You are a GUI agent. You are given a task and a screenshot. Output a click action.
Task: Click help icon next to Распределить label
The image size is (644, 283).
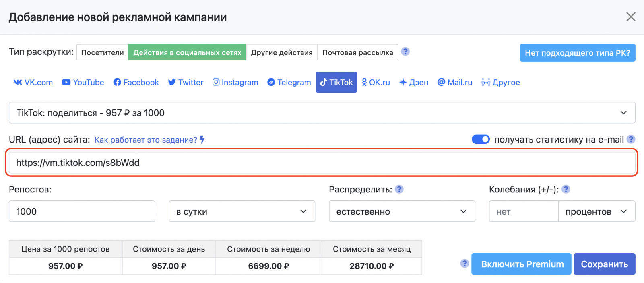399,189
